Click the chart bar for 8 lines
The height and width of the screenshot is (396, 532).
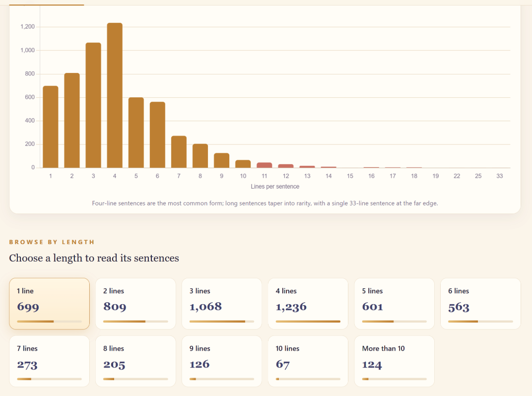coord(200,156)
